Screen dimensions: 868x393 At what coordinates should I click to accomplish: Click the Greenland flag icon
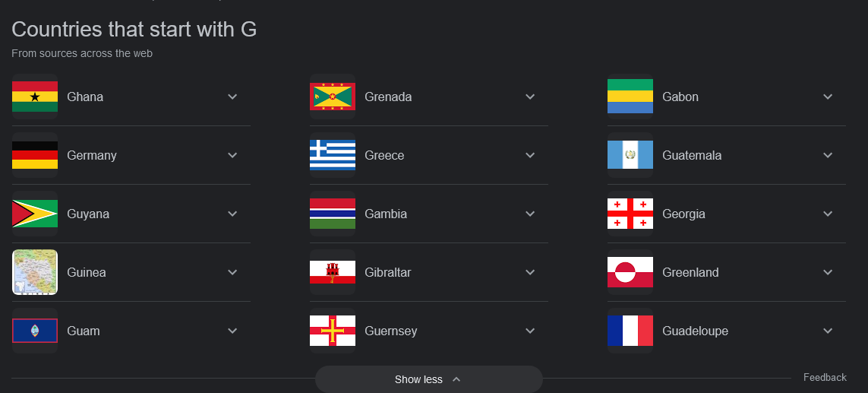[630, 272]
